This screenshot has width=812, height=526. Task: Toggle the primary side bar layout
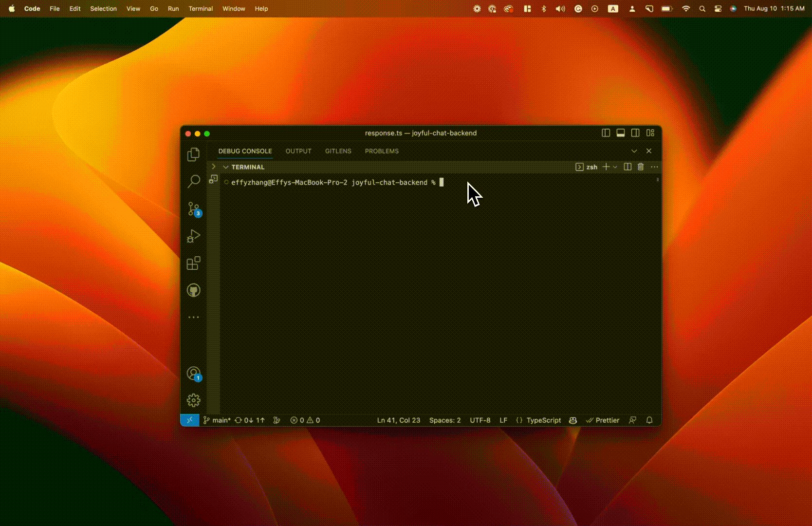pos(606,133)
